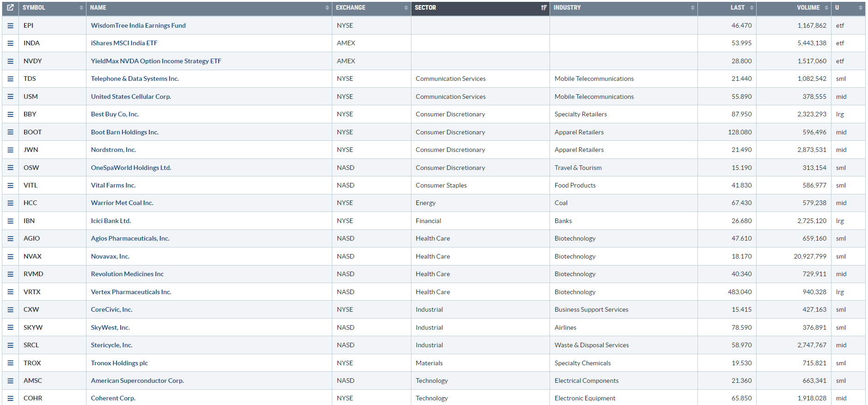Open WisdomTree India Earnings Fund link
The width and height of the screenshot is (868, 405).
point(138,26)
